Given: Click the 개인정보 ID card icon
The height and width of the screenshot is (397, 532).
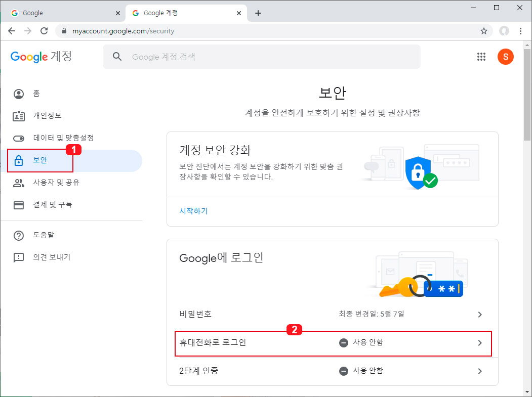Looking at the screenshot, I should pos(19,116).
